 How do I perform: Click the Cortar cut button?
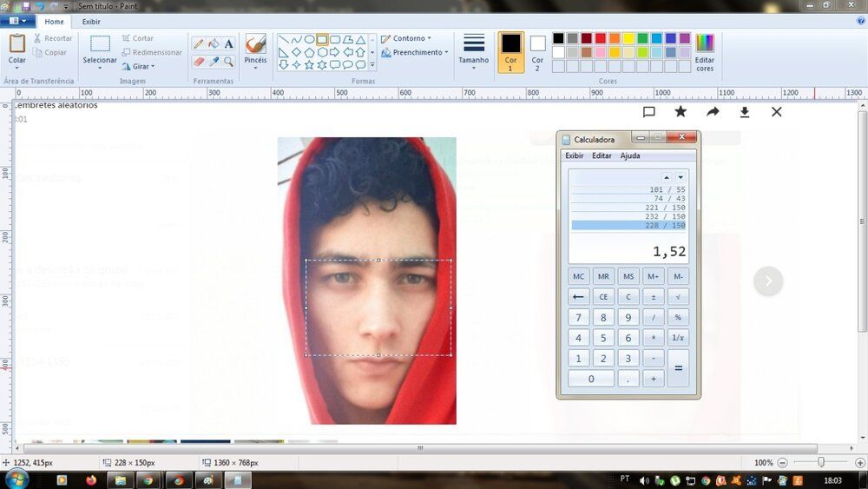click(x=138, y=38)
